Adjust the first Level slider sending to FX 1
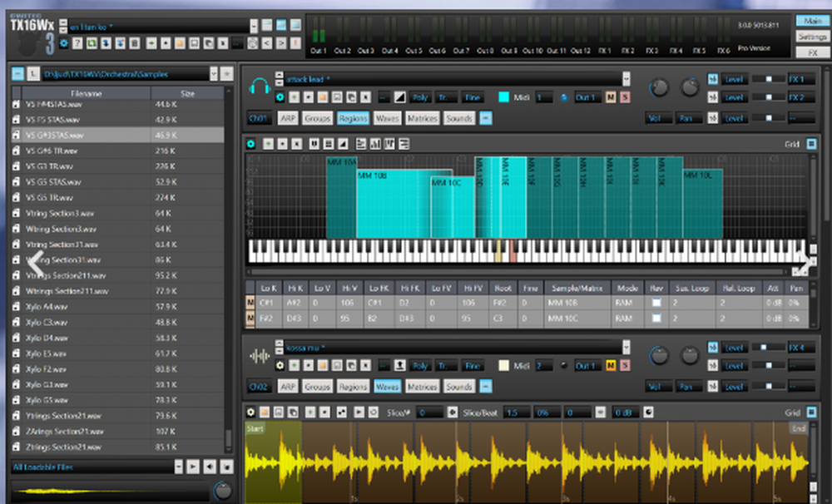The image size is (832, 504). [768, 78]
